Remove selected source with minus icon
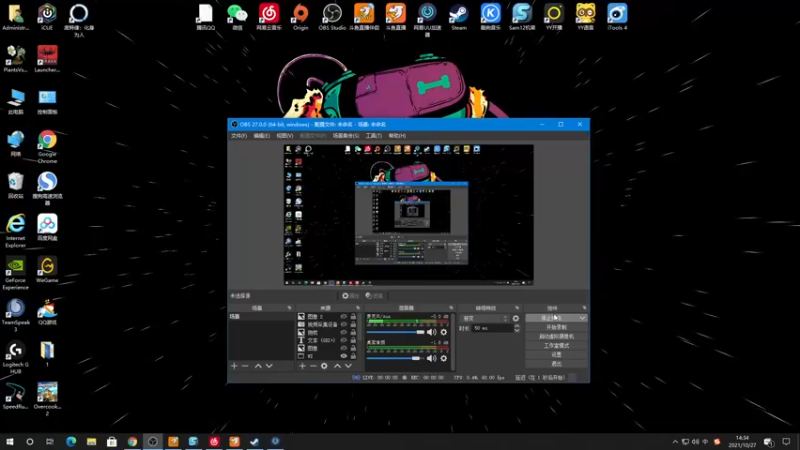The width and height of the screenshot is (800, 450). coord(313,366)
